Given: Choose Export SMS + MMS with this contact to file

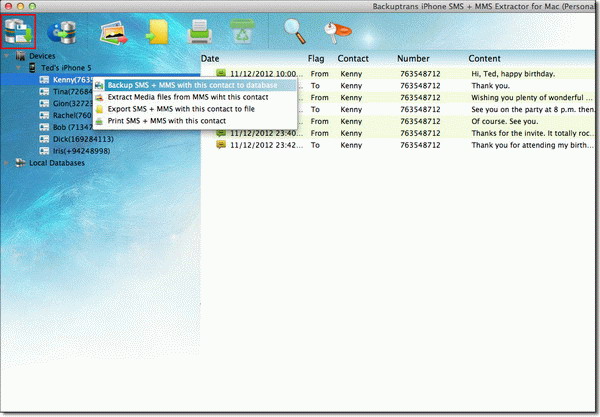Looking at the screenshot, I should click(x=195, y=109).
